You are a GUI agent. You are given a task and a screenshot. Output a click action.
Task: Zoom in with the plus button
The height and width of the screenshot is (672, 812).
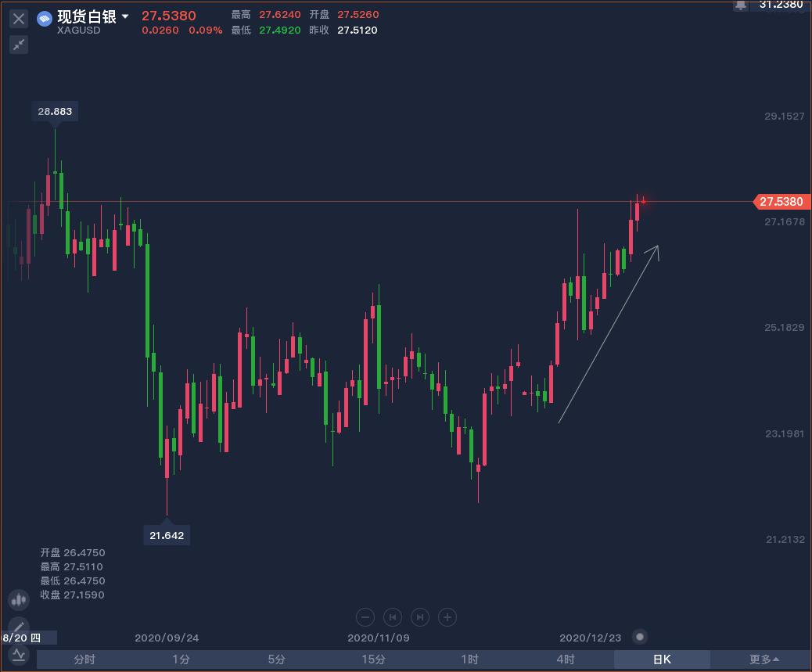[x=447, y=617]
